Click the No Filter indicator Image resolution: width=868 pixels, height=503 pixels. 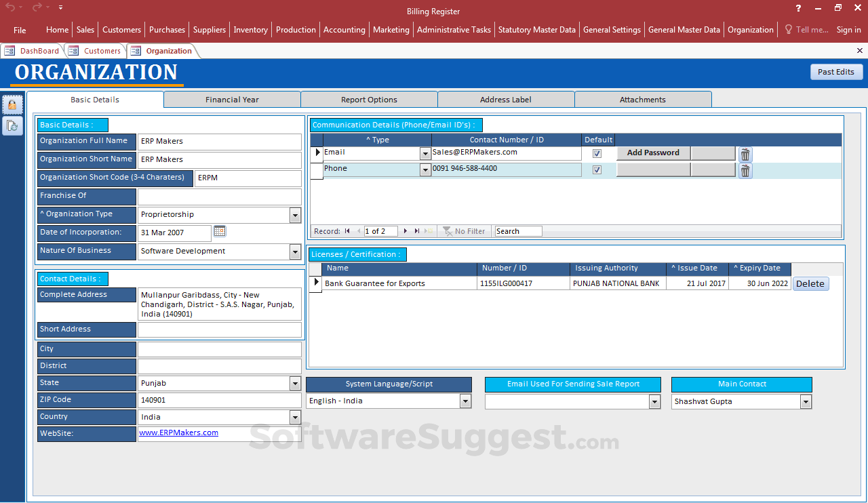[x=465, y=231]
